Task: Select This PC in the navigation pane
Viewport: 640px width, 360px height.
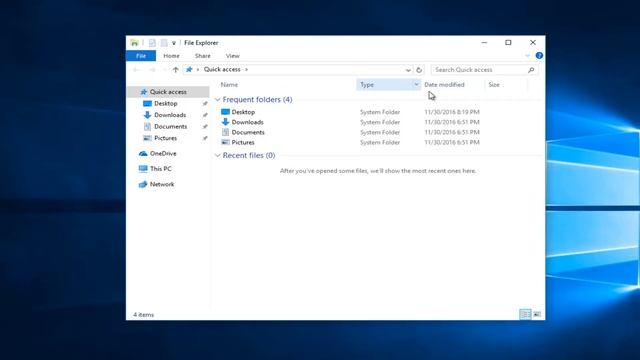Action: coord(160,169)
